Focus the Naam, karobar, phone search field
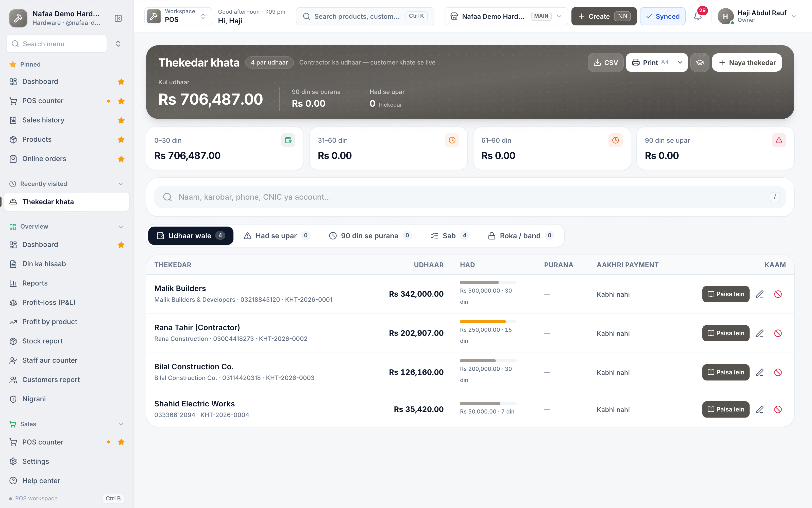The height and width of the screenshot is (508, 812). [470, 197]
